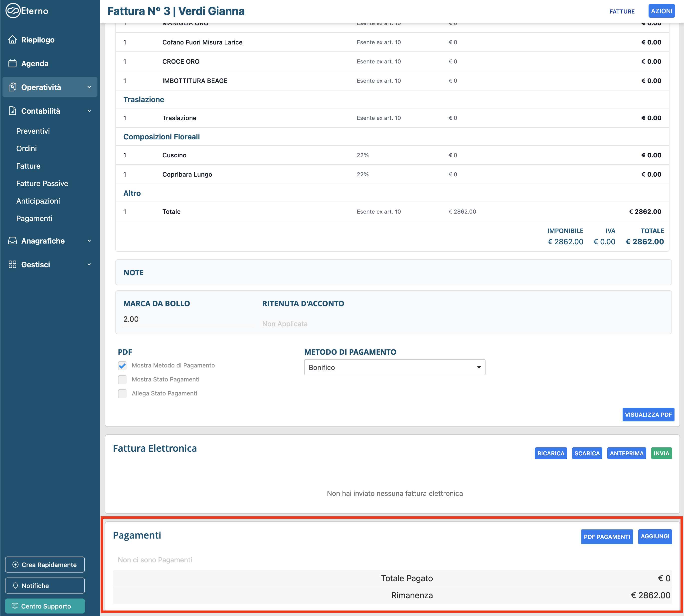Viewport: 684px width, 616px height.
Task: Expand the Gestisci section chevron
Action: (89, 264)
